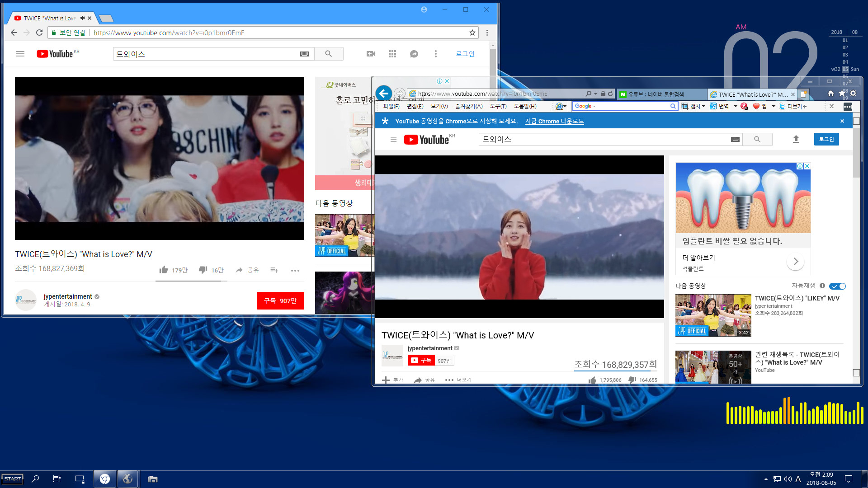Click the red 구독 907만 subscribe button
This screenshot has width=868, height=488.
coord(280,301)
